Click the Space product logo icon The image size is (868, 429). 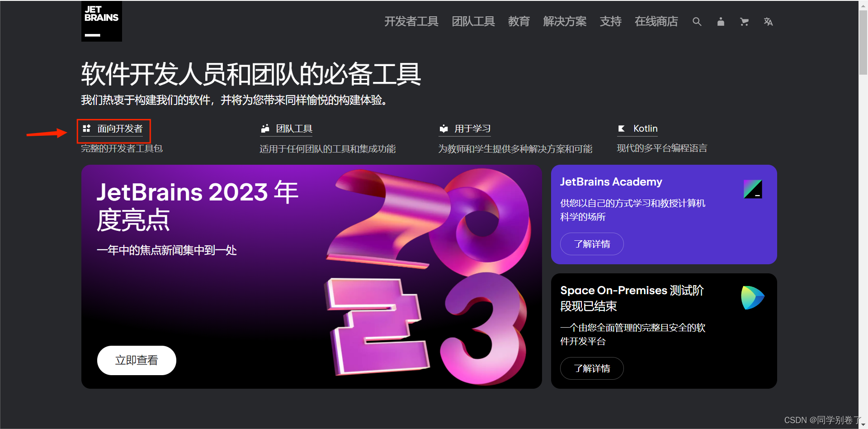pos(752,297)
